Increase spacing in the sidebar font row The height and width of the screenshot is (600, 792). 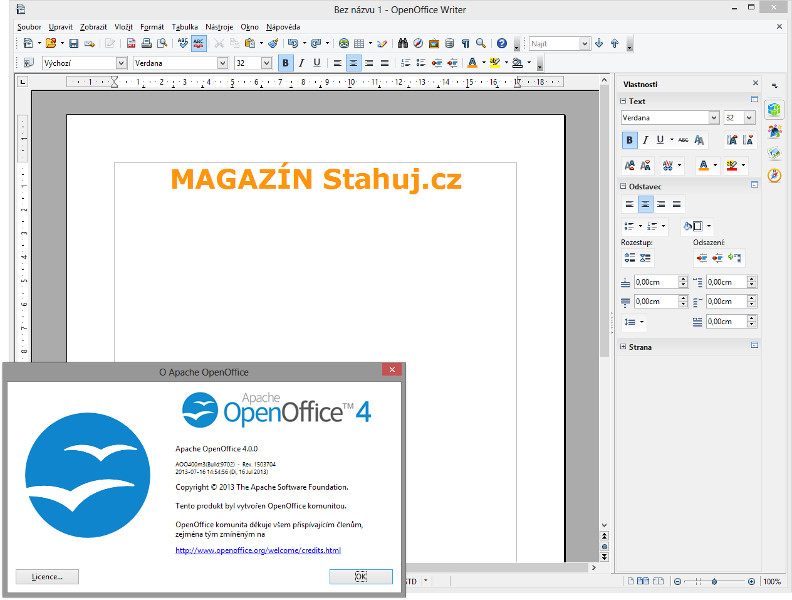(x=732, y=140)
